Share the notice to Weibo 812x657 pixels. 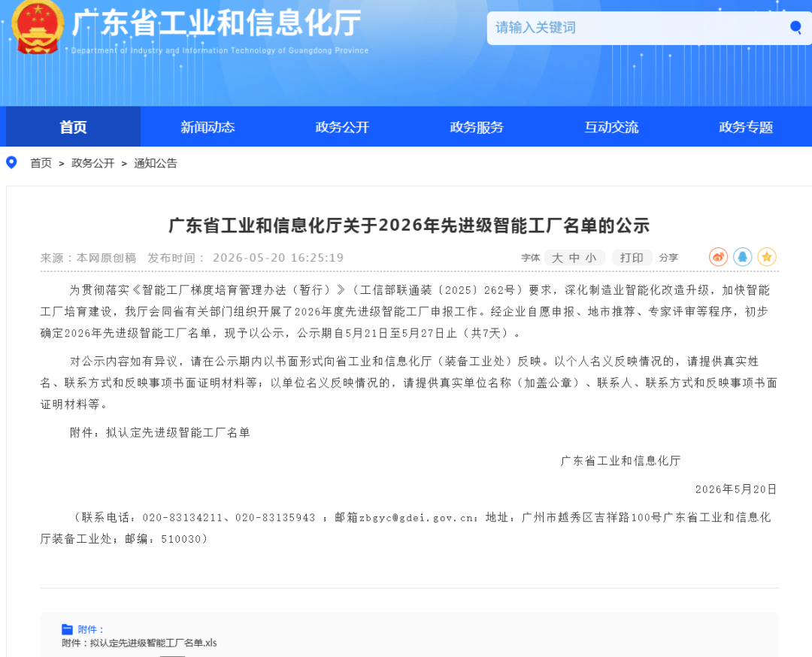(718, 257)
